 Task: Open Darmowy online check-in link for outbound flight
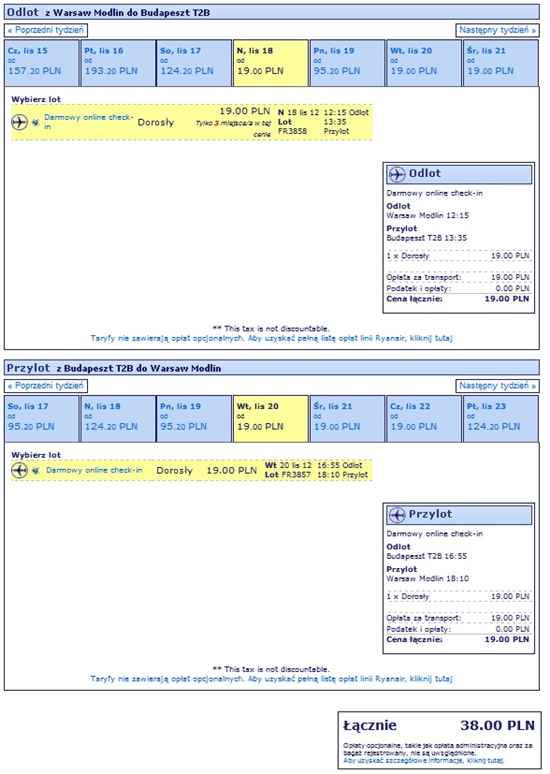coord(88,121)
